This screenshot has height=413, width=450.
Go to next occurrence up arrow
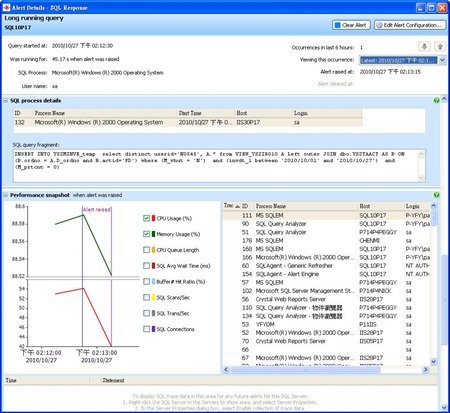tap(440, 47)
